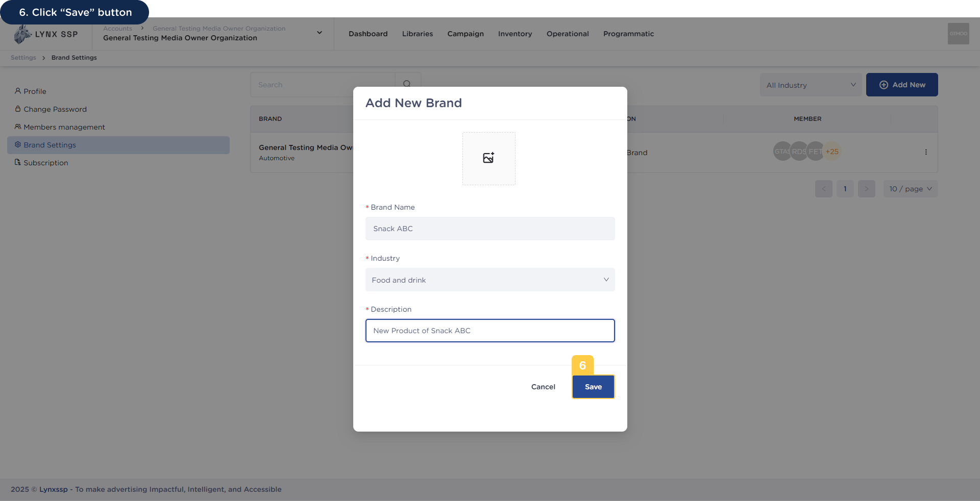Click the General Testing Media brand name cell

(306, 147)
